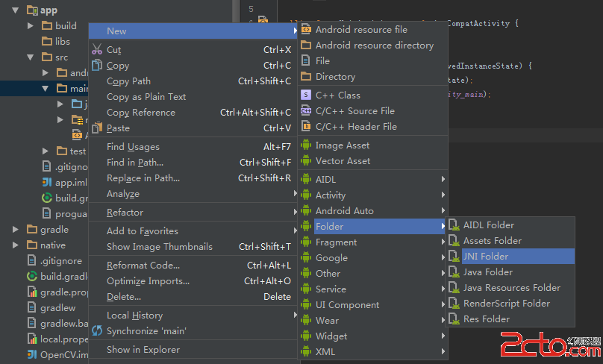
Task: Click the Copy icon in context menu
Action: point(97,66)
